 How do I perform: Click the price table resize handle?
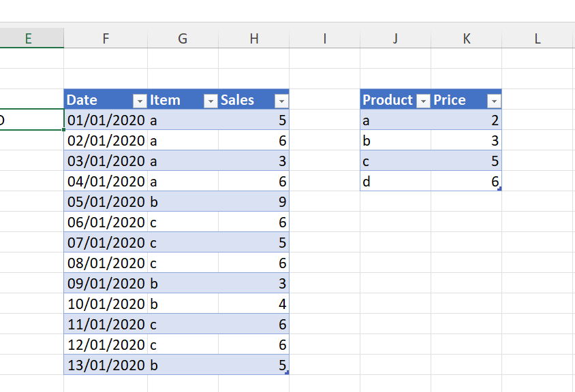499,189
